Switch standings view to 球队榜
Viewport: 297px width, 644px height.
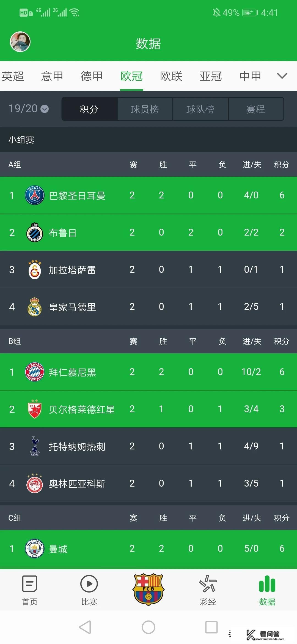(x=200, y=109)
